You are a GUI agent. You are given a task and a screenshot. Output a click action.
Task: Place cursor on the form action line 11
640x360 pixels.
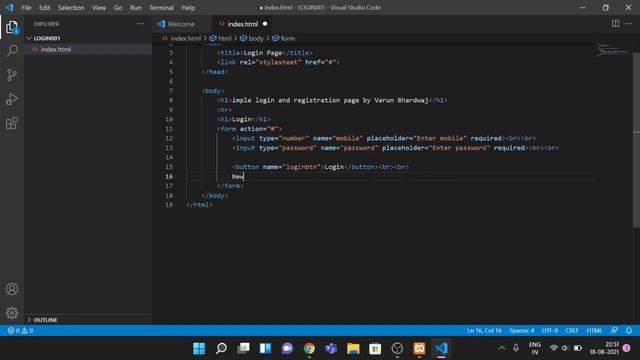[249, 129]
